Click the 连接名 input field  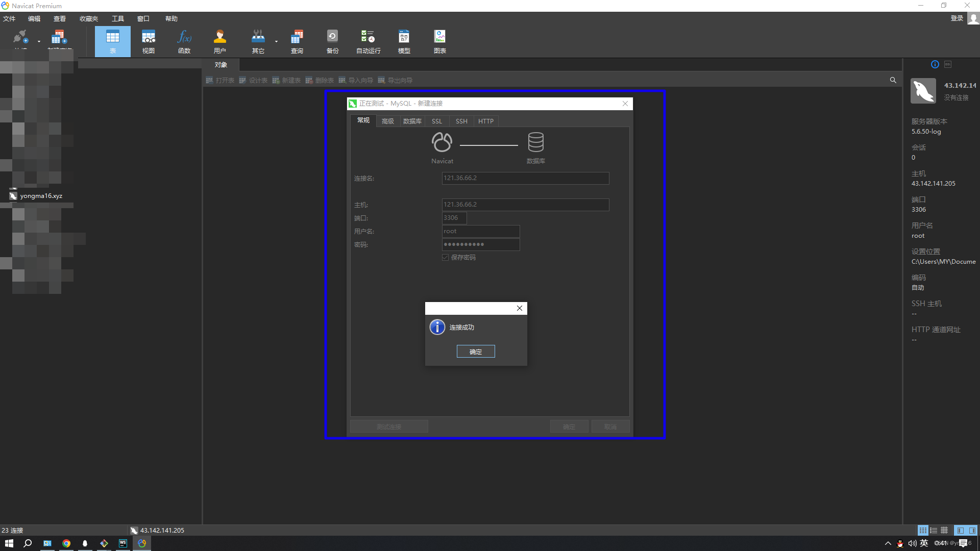click(525, 178)
